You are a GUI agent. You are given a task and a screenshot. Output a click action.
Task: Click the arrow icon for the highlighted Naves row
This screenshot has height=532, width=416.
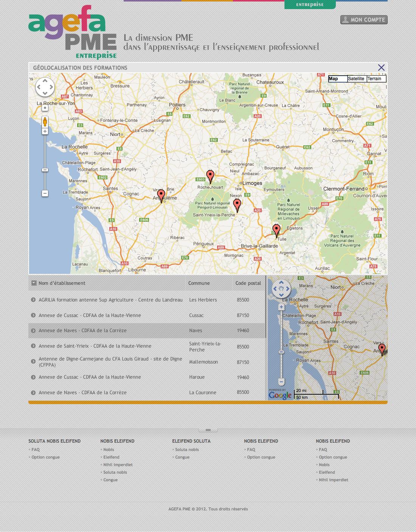33,331
